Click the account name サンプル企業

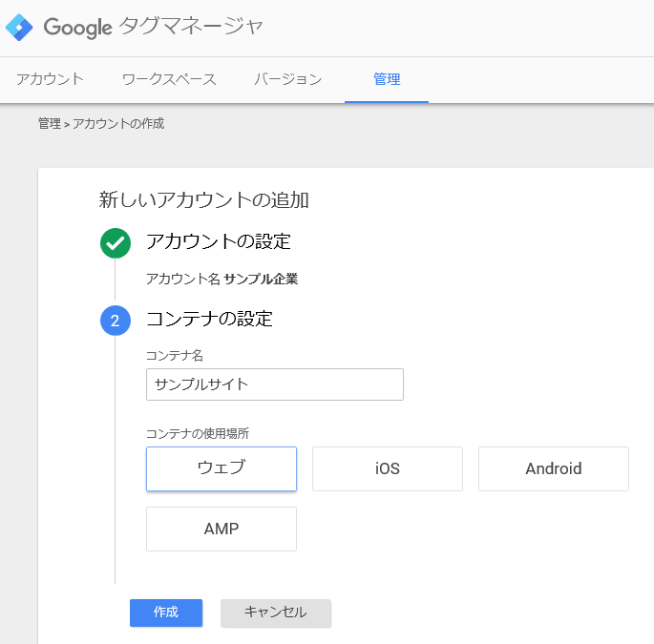tap(261, 279)
